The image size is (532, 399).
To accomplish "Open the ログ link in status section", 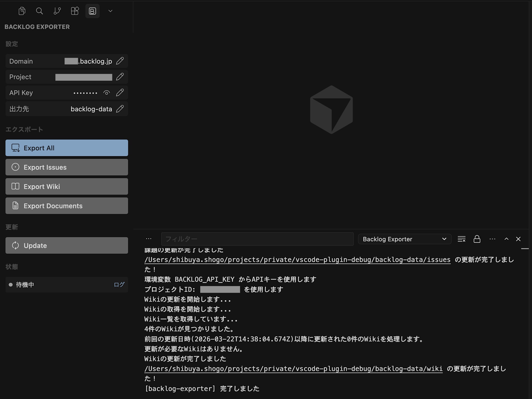I will pyautogui.click(x=119, y=285).
